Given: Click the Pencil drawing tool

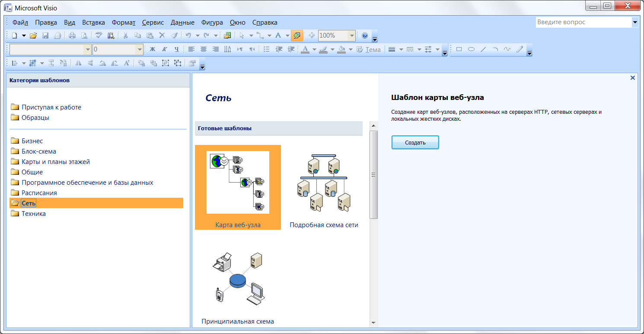Looking at the screenshot, I should pos(519,49).
